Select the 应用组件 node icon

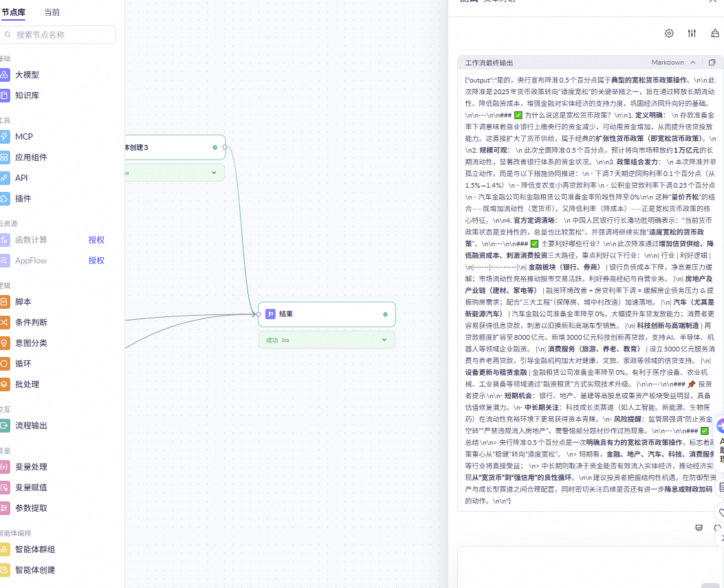tap(4, 157)
